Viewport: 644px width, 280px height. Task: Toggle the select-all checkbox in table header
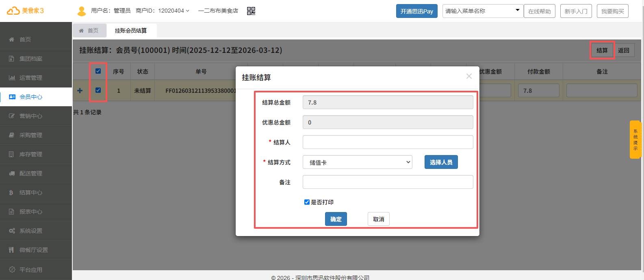pyautogui.click(x=98, y=71)
